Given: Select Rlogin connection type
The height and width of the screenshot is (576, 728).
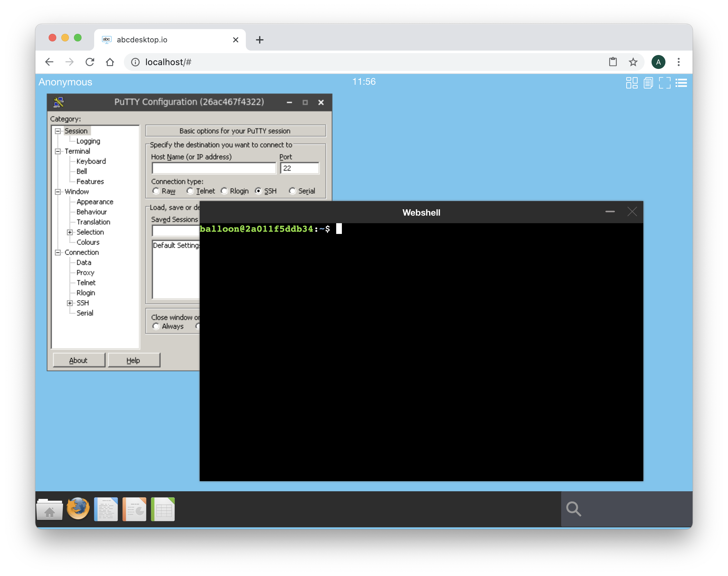Looking at the screenshot, I should click(235, 191).
